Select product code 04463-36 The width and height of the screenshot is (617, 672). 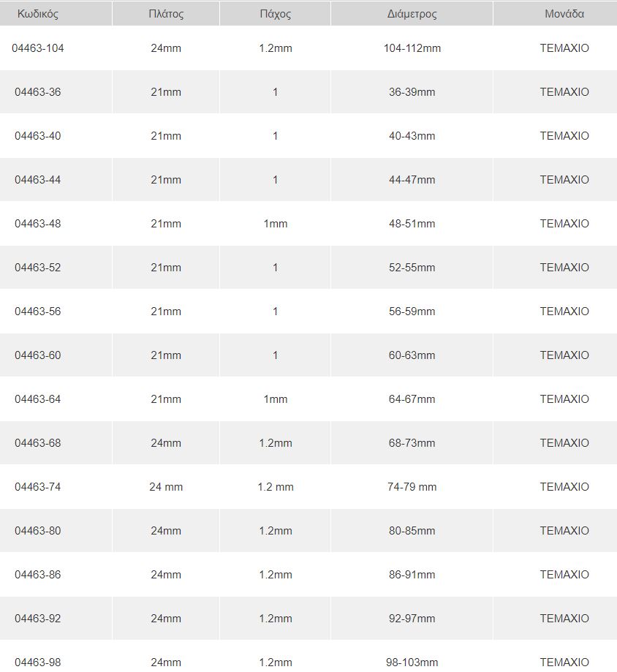(x=38, y=92)
